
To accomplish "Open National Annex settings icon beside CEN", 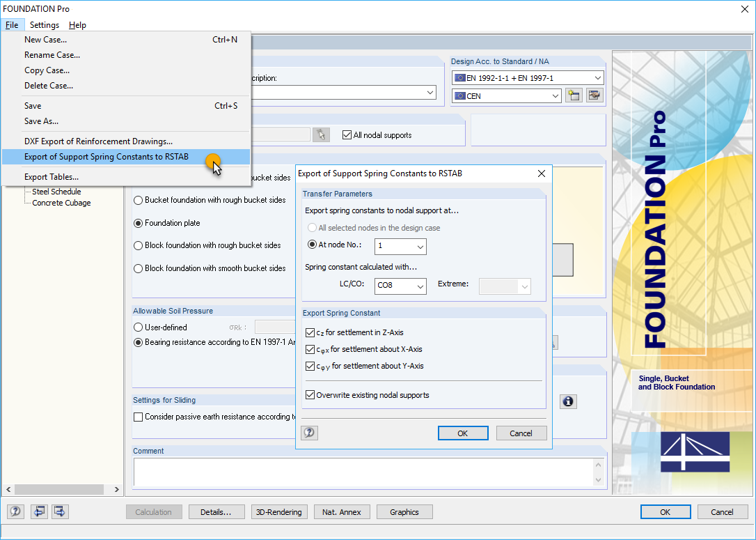I will point(595,95).
